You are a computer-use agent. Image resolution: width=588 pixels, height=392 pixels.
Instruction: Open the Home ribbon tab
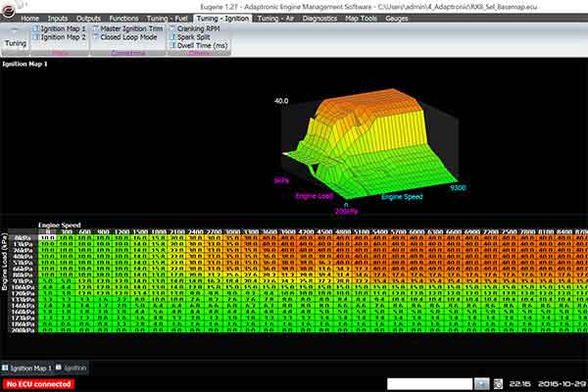pyautogui.click(x=29, y=19)
